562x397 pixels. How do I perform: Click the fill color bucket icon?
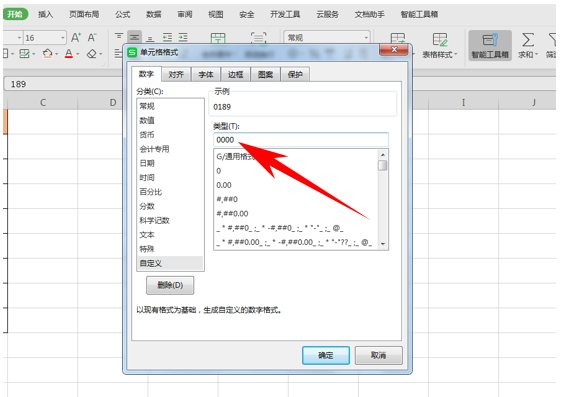47,54
